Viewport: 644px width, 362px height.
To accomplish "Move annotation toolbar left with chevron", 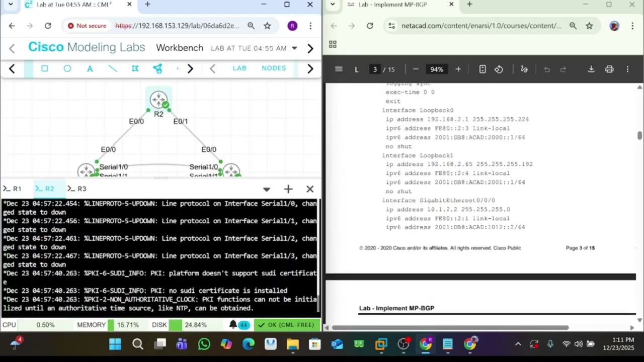I will click(x=12, y=68).
